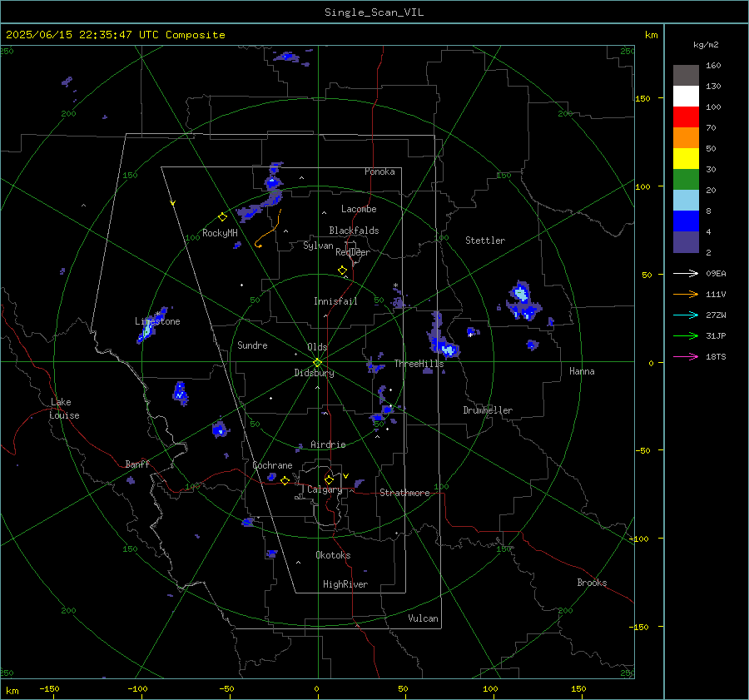Viewport: 749px width, 700px height.
Task: Click the kg/m2 legend unit label
Action: [x=706, y=45]
